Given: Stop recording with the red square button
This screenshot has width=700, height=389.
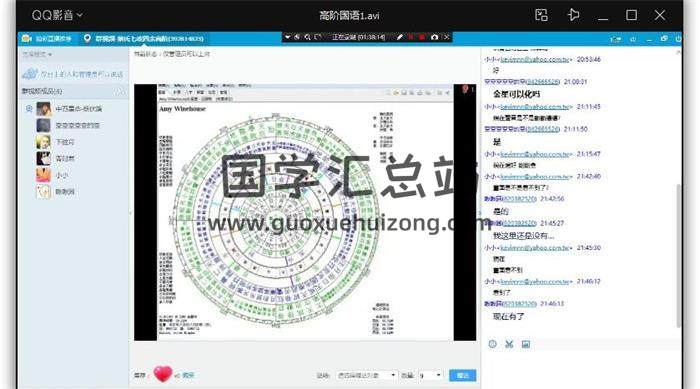Looking at the screenshot, I should coord(422,37).
